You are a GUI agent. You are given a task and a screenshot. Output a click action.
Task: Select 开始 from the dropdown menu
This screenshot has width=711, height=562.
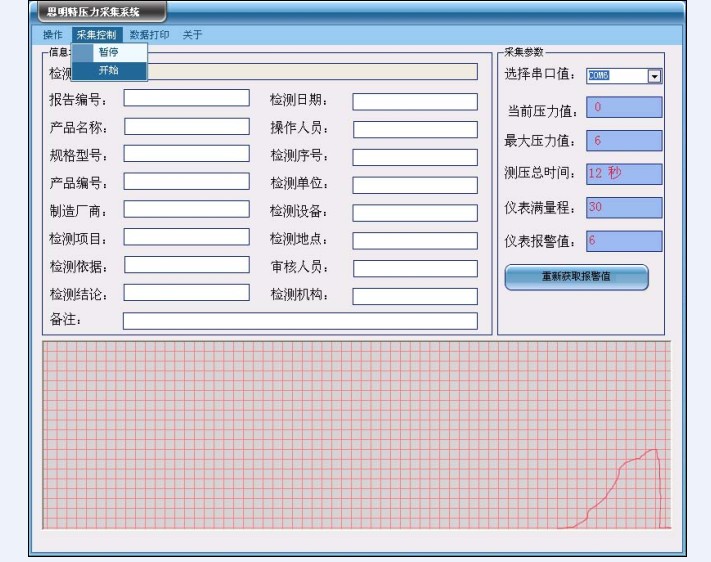point(109,70)
